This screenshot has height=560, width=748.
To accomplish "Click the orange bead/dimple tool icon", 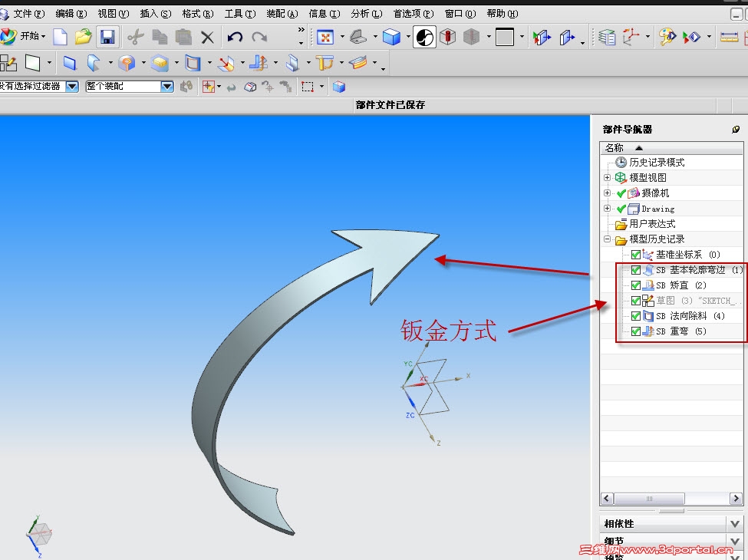I will [x=127, y=62].
